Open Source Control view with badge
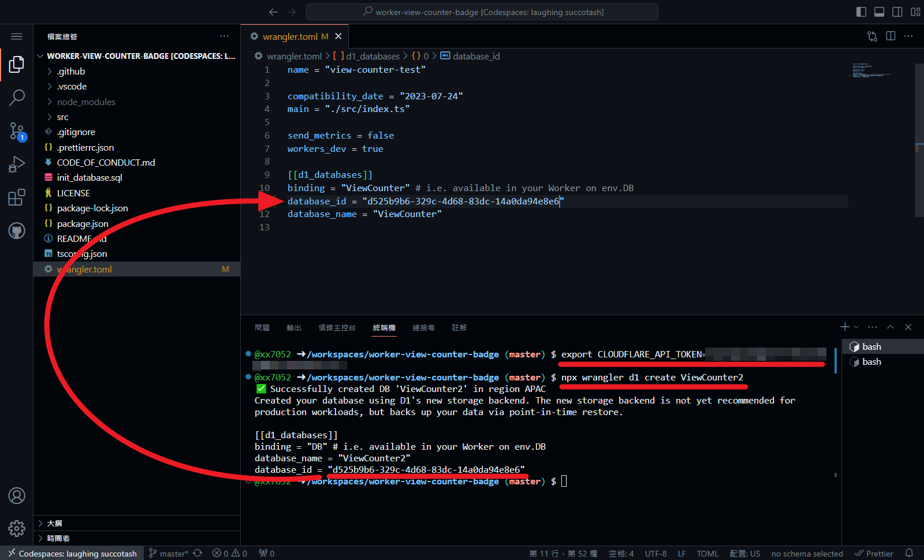This screenshot has width=924, height=560. point(17,131)
